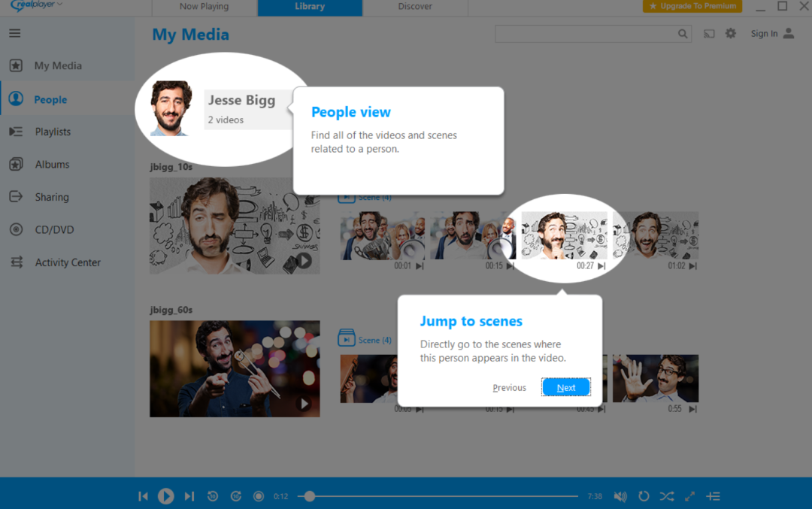Go to the Sharing section
Image resolution: width=812 pixels, height=509 pixels.
pyautogui.click(x=50, y=196)
